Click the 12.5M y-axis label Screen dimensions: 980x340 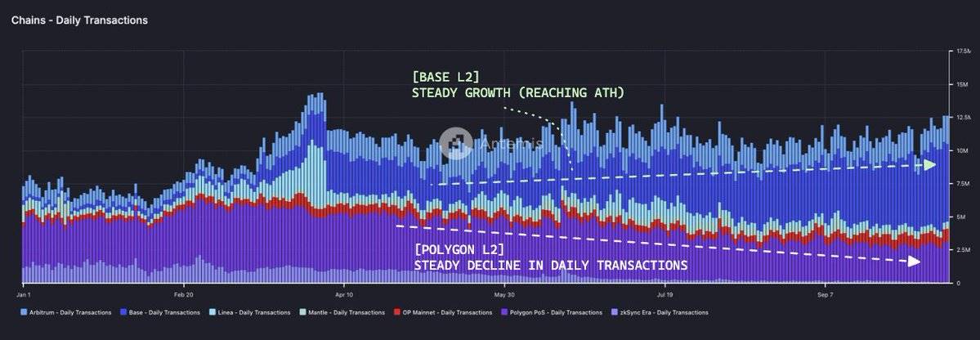tap(963, 118)
